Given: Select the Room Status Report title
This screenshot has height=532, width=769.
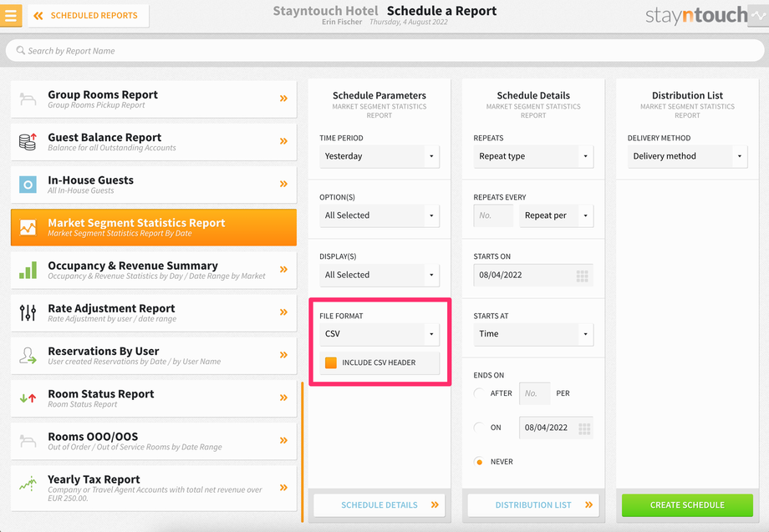Looking at the screenshot, I should click(101, 394).
